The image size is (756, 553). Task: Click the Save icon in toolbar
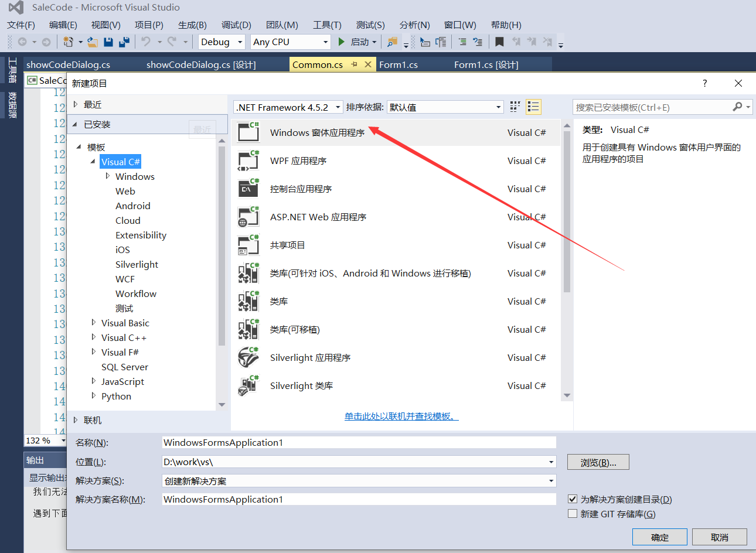click(108, 42)
